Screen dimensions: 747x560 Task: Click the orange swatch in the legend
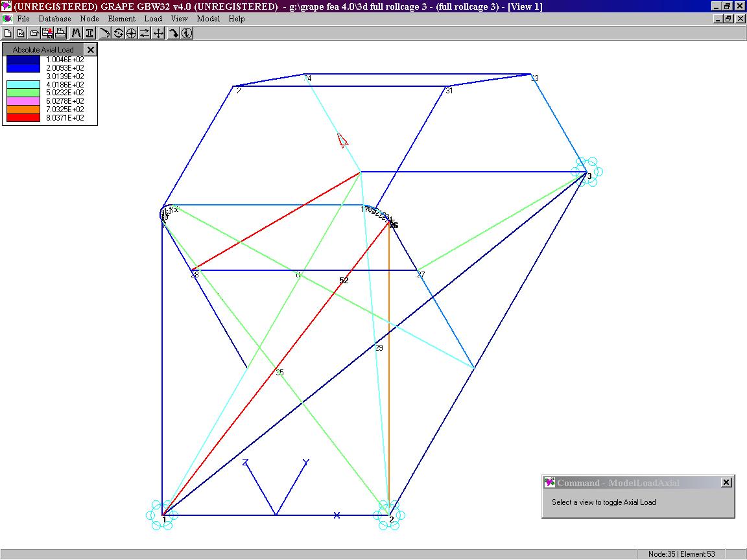click(x=23, y=110)
